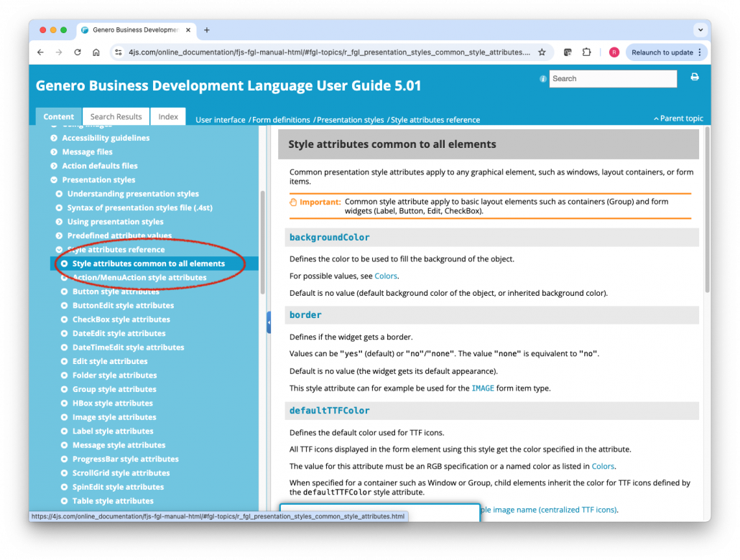Open Understanding presentation styles topic
Screen dimensions: 740x560
tap(133, 194)
